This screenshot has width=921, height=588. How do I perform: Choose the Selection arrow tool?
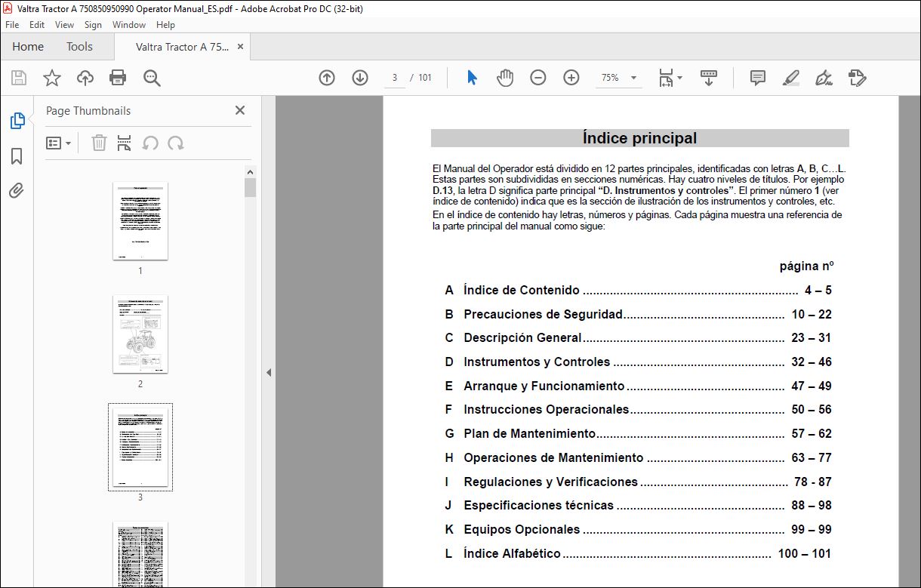pyautogui.click(x=472, y=78)
